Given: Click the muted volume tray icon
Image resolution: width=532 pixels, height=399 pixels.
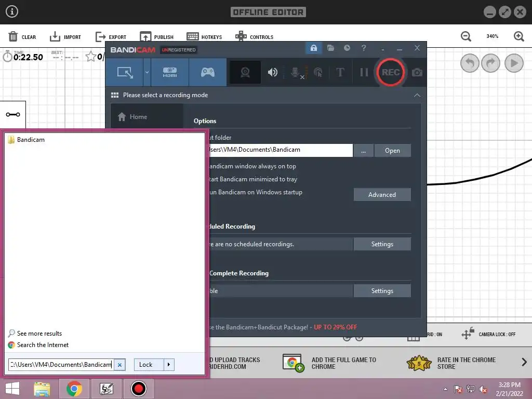Looking at the screenshot, I should point(483,389).
